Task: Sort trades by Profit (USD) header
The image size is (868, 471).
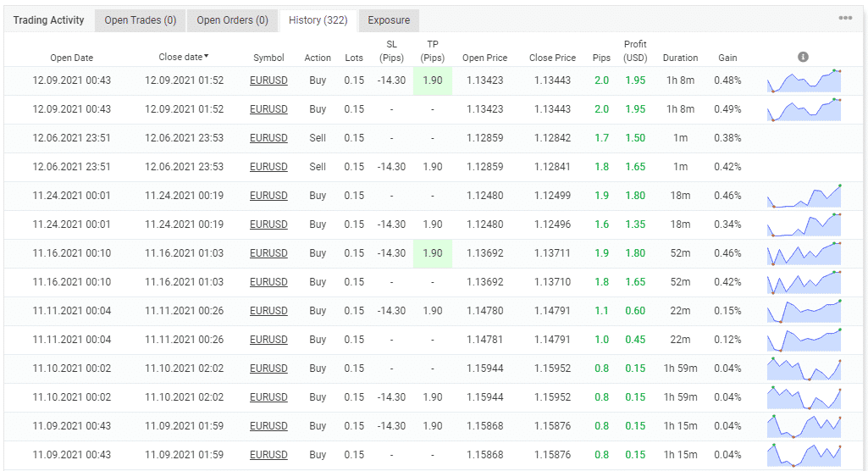Action: [635, 51]
